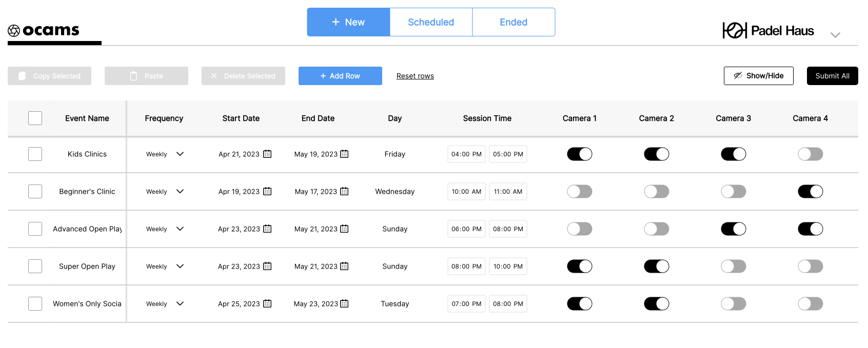Click the Show/Hide columns button
Image resolution: width=868 pixels, height=348 pixels.
click(758, 76)
